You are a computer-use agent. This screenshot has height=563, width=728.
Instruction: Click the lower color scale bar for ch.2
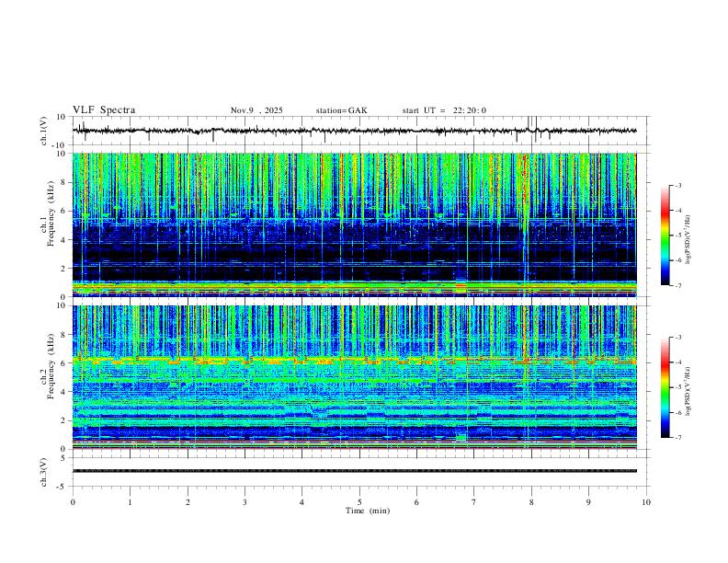665,387
